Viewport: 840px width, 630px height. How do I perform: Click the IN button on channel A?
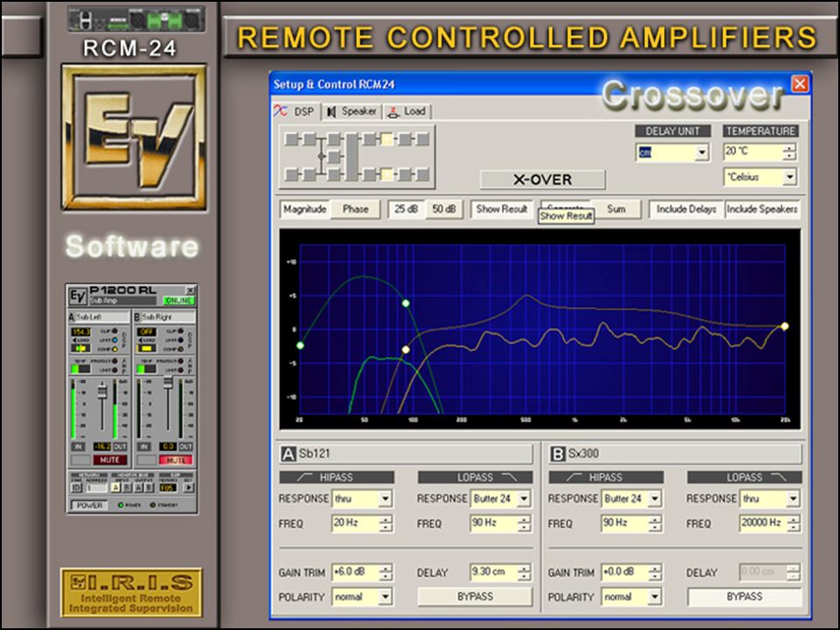point(78,446)
